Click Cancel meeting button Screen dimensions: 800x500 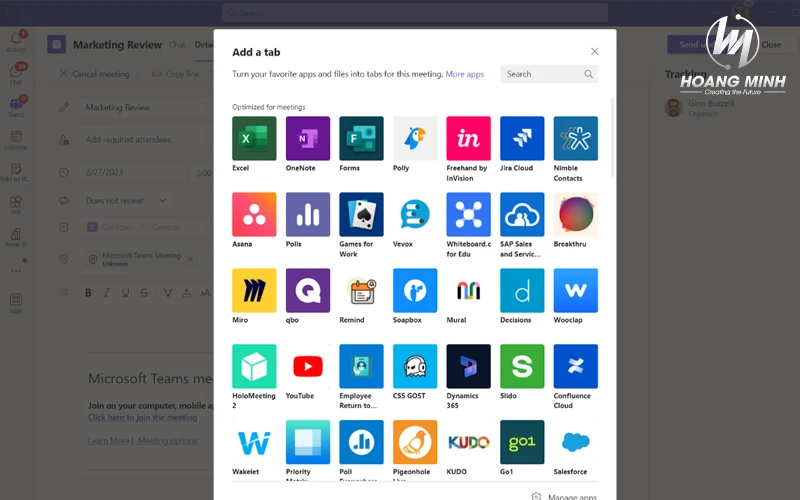(x=94, y=74)
